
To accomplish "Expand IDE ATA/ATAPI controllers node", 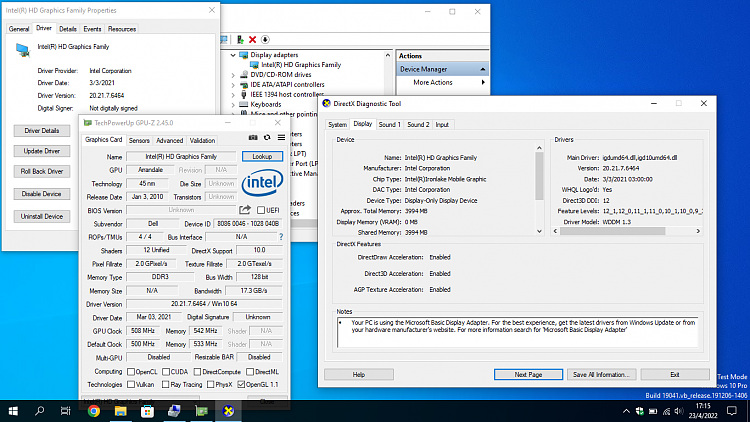I will pyautogui.click(x=233, y=85).
